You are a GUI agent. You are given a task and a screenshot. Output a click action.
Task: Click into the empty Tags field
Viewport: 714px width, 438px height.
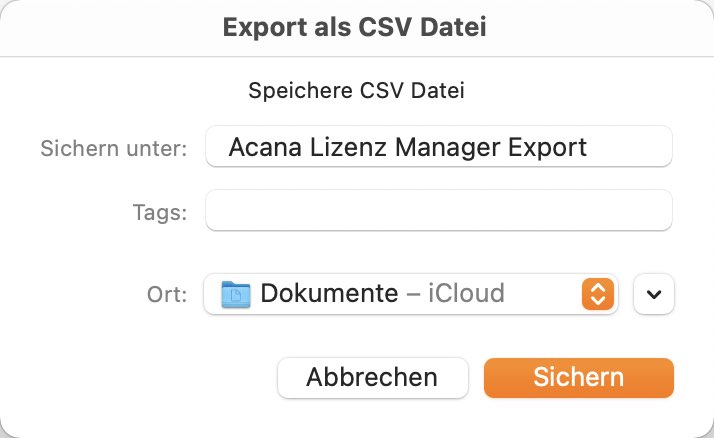439,210
